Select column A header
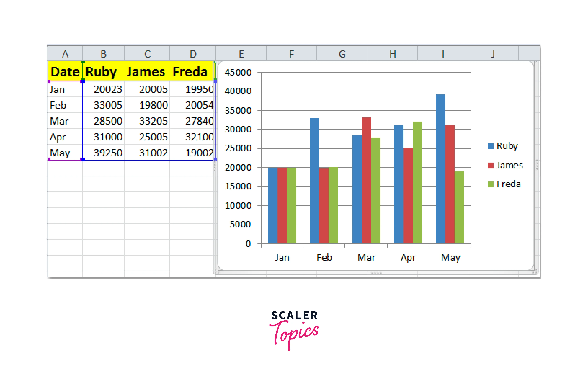This screenshot has height=384, width=588. coord(65,54)
